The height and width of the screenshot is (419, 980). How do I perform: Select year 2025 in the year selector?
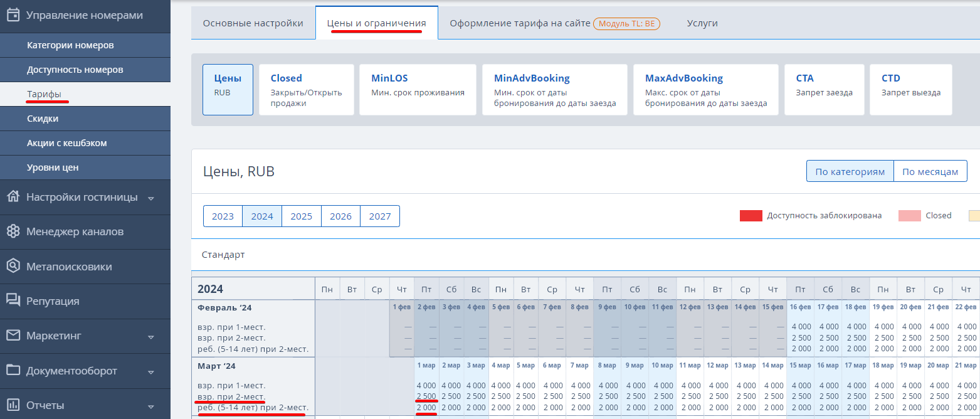pos(301,216)
